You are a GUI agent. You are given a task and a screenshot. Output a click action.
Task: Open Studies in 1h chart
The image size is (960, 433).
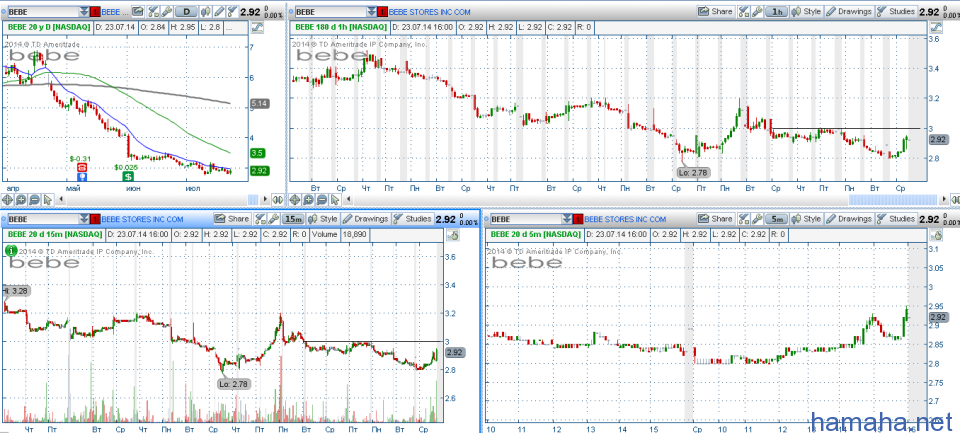pyautogui.click(x=896, y=12)
